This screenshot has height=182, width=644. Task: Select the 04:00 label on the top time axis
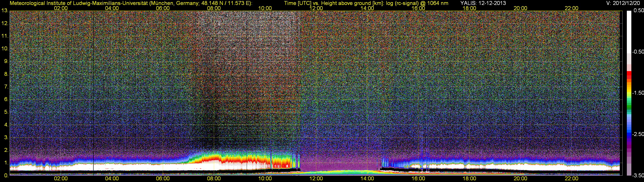pyautogui.click(x=112, y=8)
